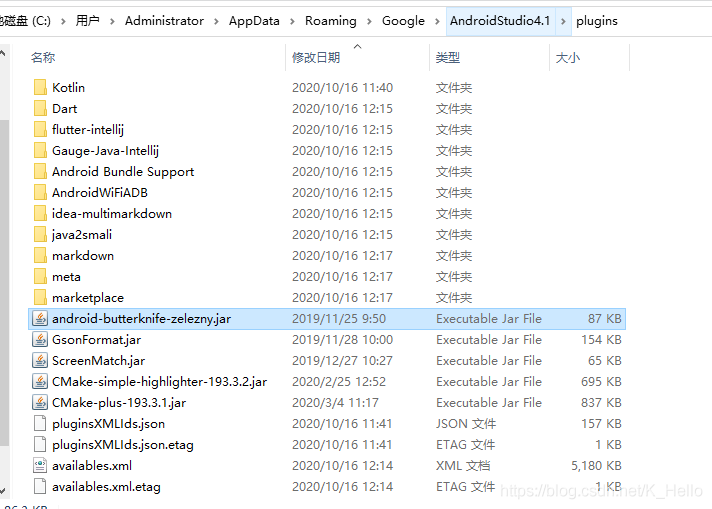This screenshot has width=712, height=509.
Task: Click the Android Bundle Support folder icon
Action: click(x=40, y=171)
